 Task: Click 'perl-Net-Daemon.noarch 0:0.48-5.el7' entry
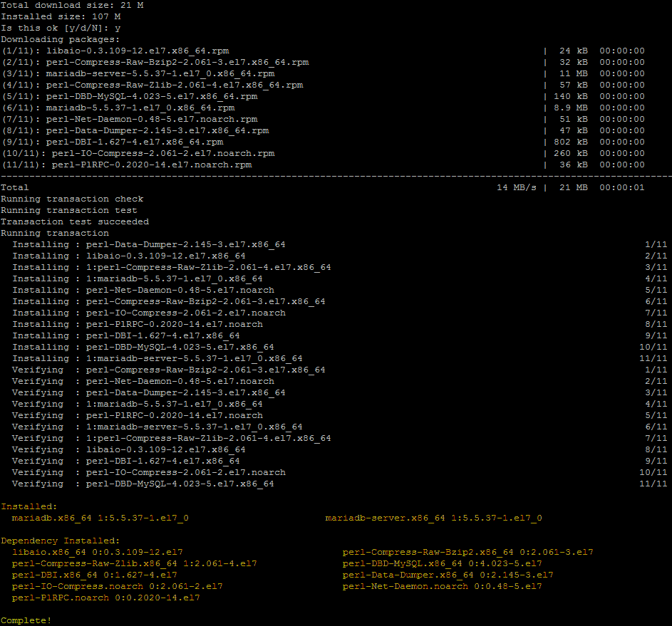tap(443, 587)
